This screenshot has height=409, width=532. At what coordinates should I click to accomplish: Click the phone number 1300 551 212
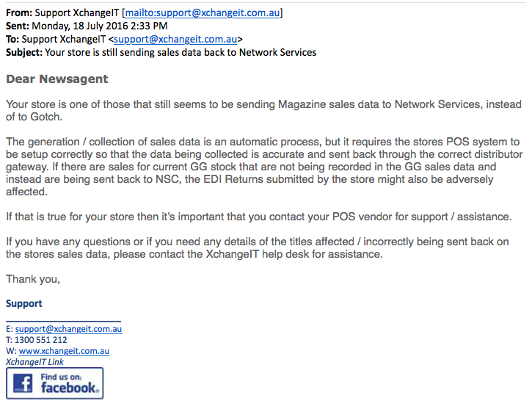[x=40, y=340]
